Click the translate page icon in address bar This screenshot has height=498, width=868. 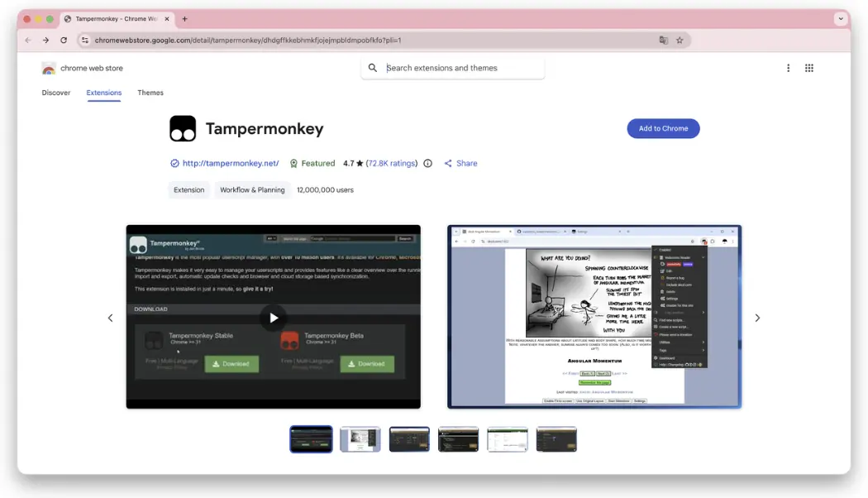663,40
